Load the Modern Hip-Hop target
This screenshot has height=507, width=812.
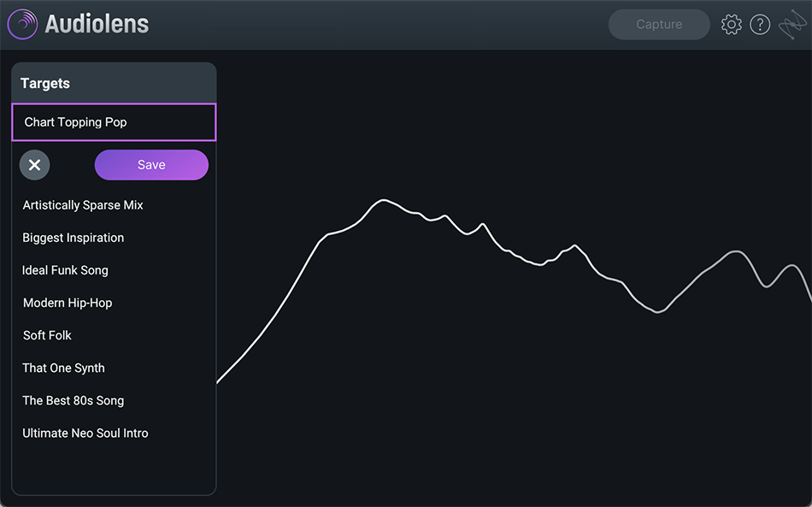pyautogui.click(x=68, y=303)
